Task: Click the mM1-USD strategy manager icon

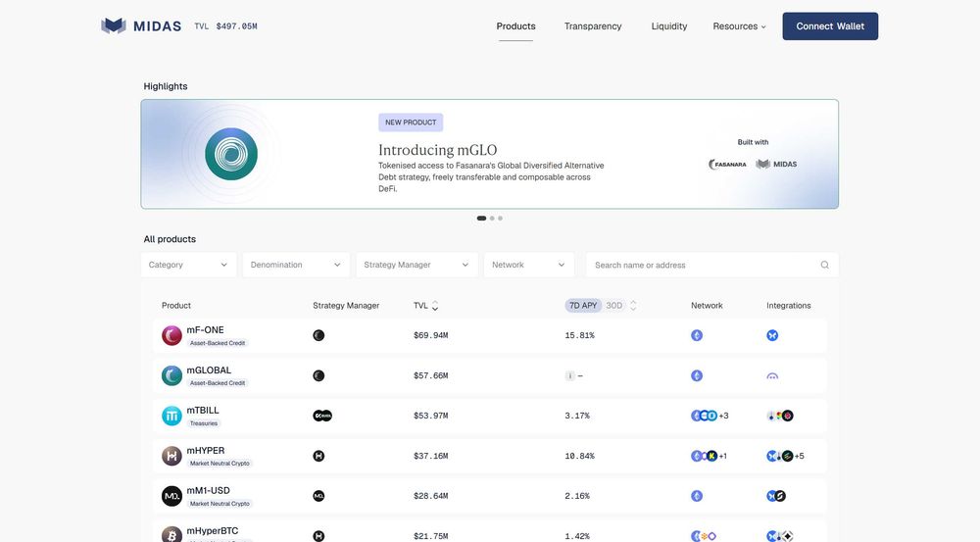Action: click(x=318, y=496)
